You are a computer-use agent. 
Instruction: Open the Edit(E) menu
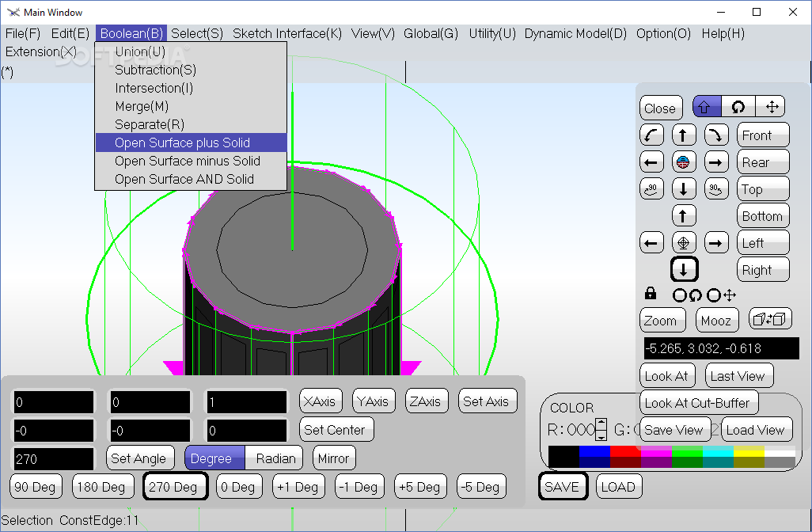pyautogui.click(x=70, y=34)
